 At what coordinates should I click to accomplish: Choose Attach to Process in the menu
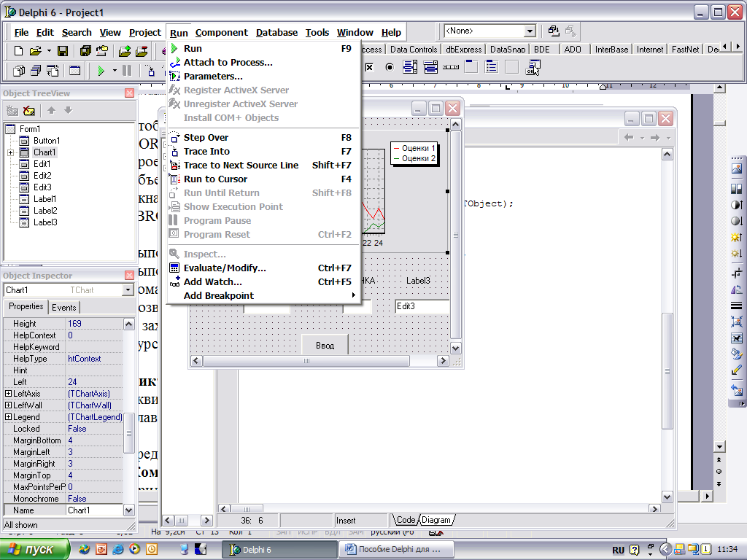263,63
